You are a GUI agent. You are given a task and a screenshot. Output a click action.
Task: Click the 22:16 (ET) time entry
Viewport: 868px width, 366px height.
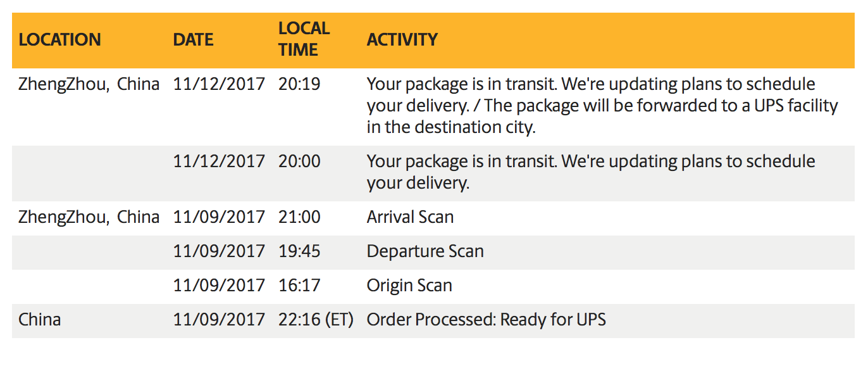316,320
